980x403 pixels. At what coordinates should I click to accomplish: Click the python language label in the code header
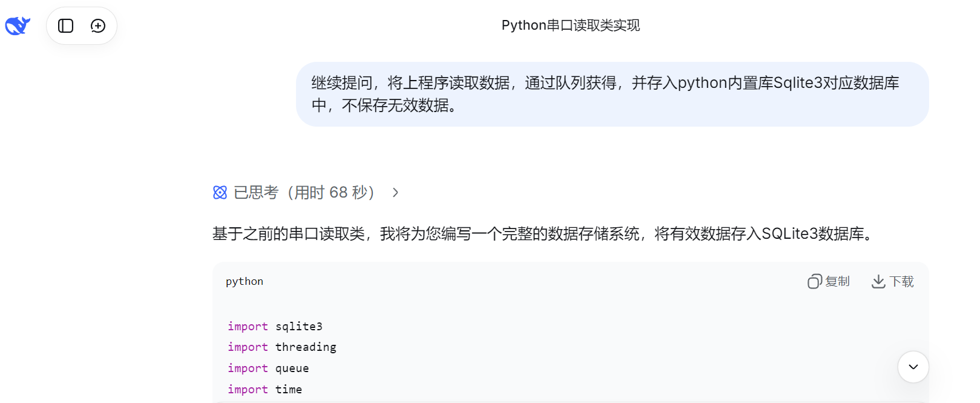(x=245, y=281)
